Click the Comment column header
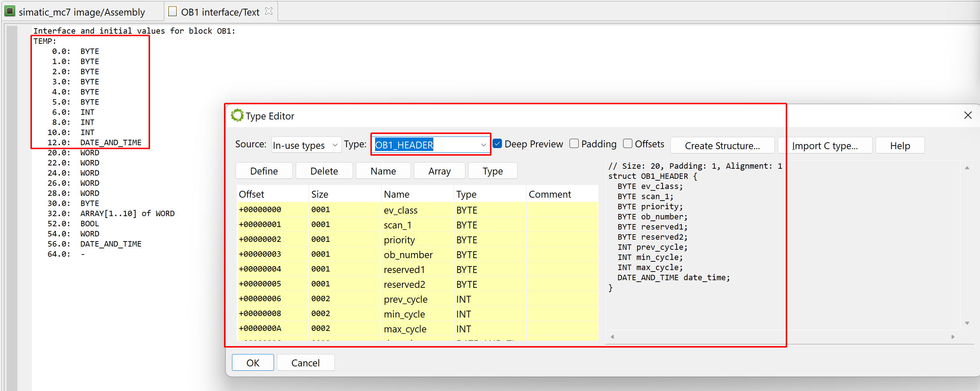980x391 pixels. tap(562, 194)
